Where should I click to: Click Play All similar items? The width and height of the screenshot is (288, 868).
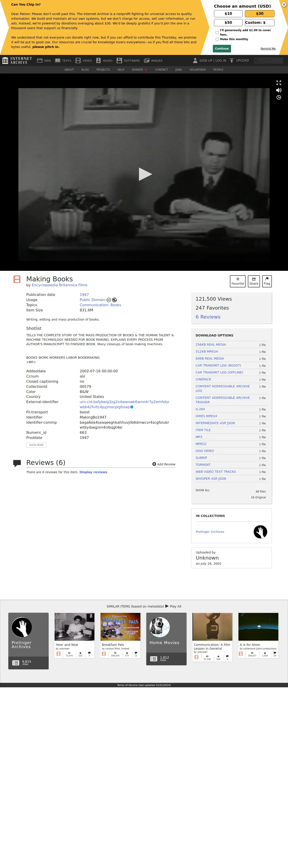click(x=173, y=606)
